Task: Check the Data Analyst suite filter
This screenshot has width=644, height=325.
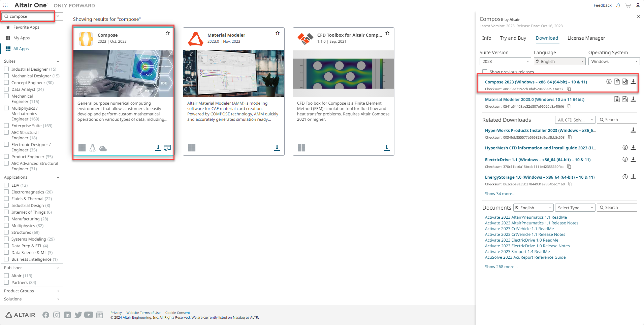Action: point(6,89)
